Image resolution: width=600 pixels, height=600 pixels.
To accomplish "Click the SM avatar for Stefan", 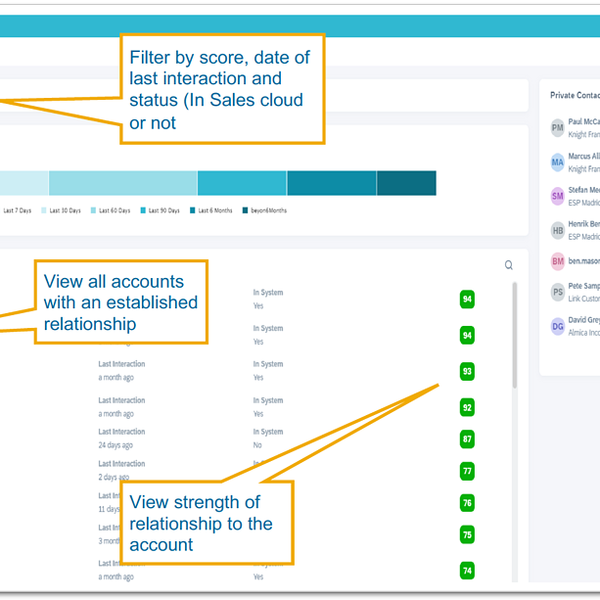I will [x=557, y=196].
